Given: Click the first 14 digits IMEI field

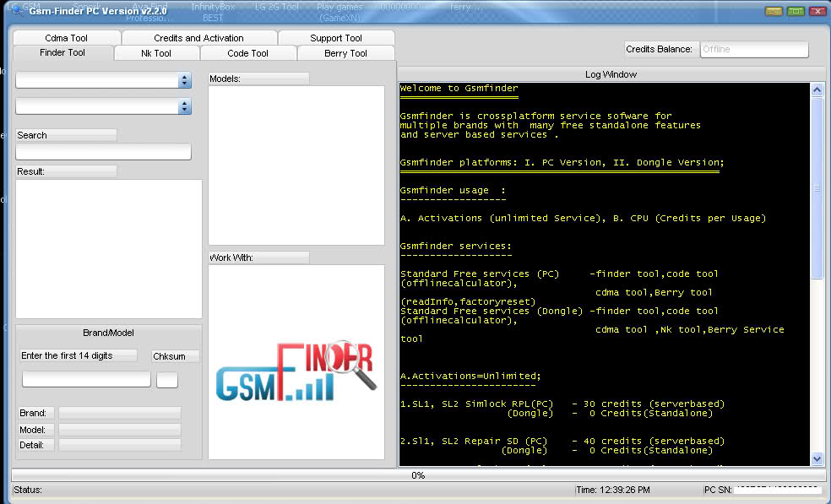Looking at the screenshot, I should 86,379.
